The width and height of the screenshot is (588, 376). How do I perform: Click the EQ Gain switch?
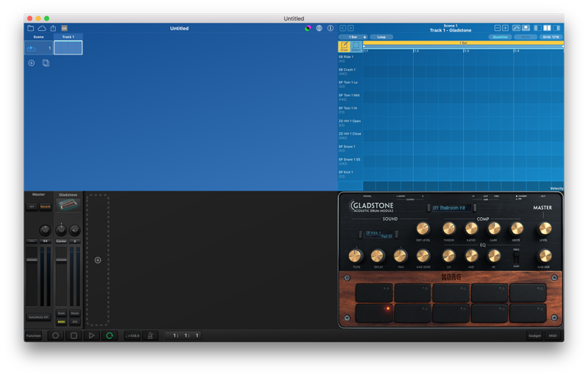(517, 257)
